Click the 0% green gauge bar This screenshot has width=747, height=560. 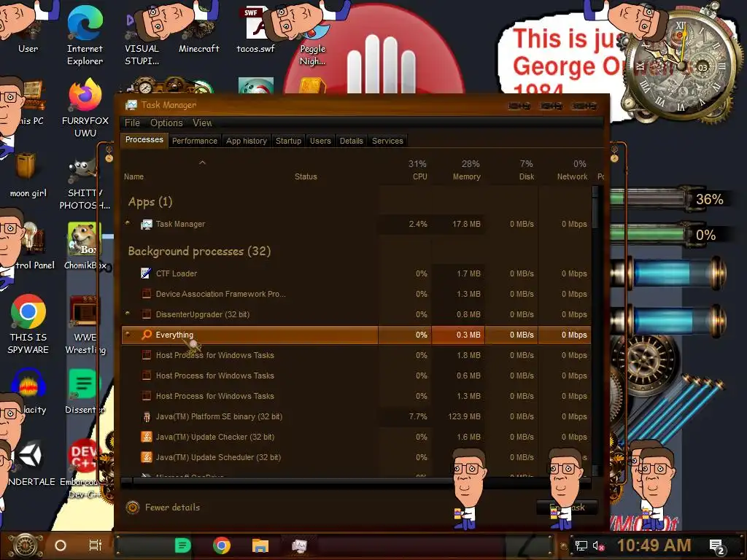(x=649, y=234)
